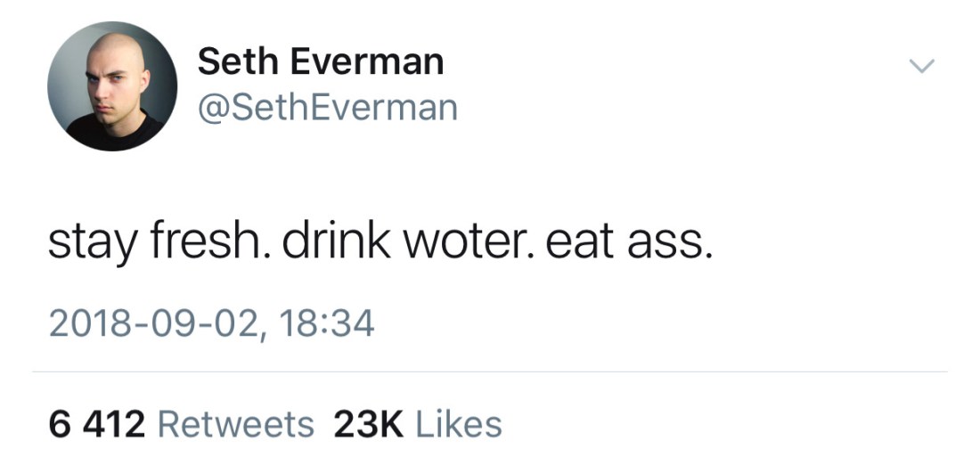
Task: Open the tweet options chevron menu
Action: (x=920, y=66)
